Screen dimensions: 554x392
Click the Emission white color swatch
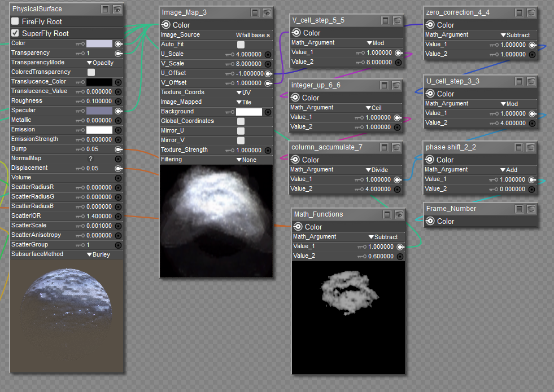coord(99,130)
